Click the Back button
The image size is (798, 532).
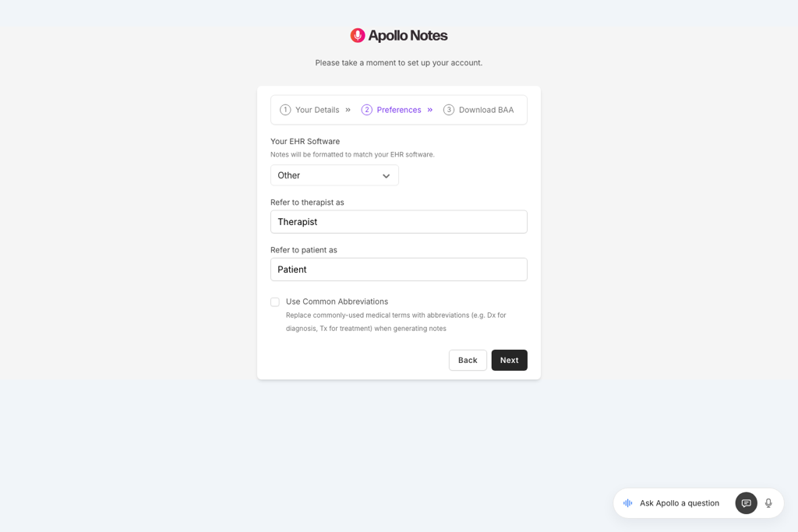pos(468,360)
